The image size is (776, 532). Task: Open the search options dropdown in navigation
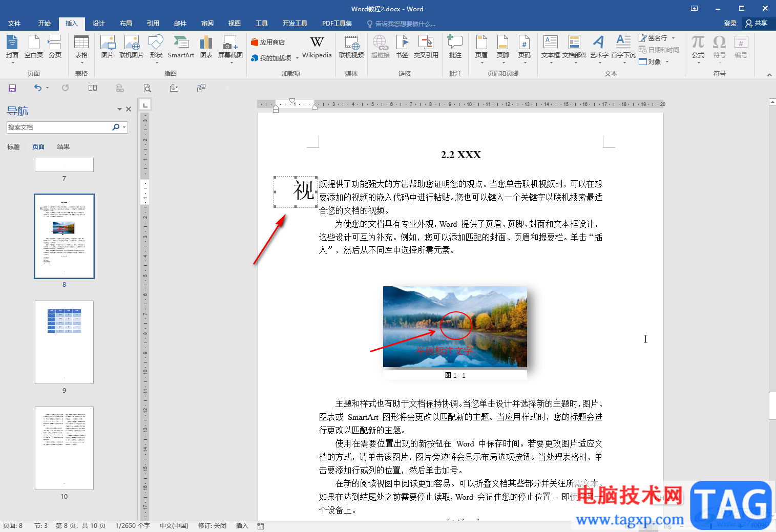[x=124, y=127]
